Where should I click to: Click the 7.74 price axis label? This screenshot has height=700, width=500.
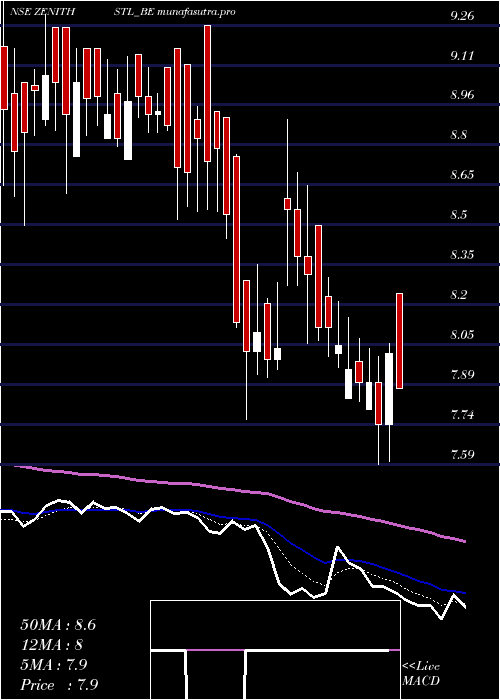(x=462, y=415)
